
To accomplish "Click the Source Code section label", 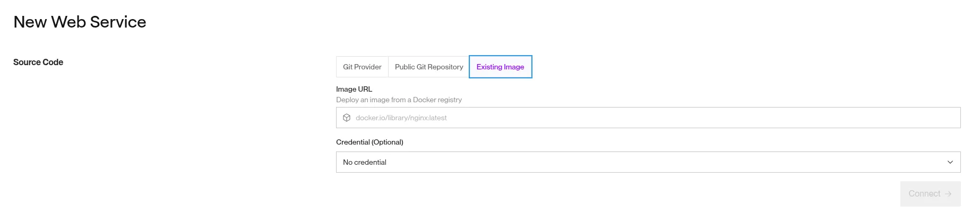I will point(38,62).
